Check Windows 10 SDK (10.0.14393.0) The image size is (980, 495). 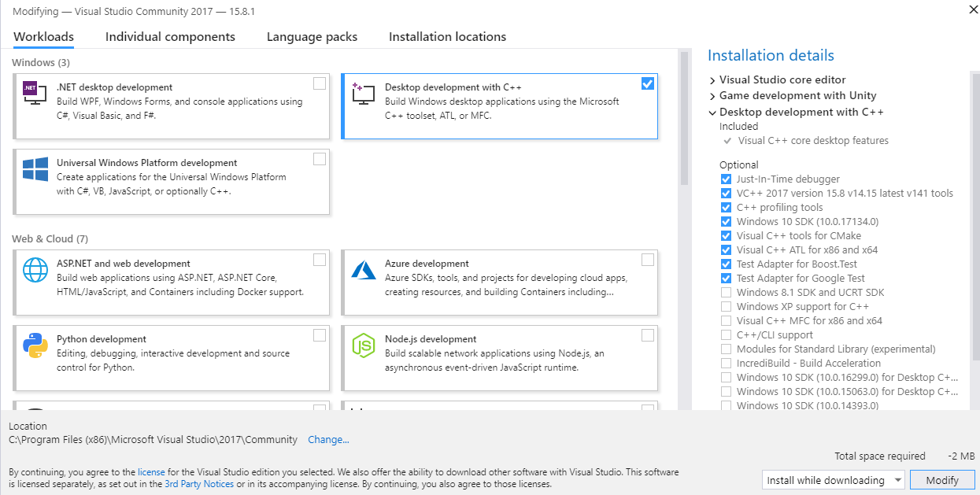tap(726, 406)
